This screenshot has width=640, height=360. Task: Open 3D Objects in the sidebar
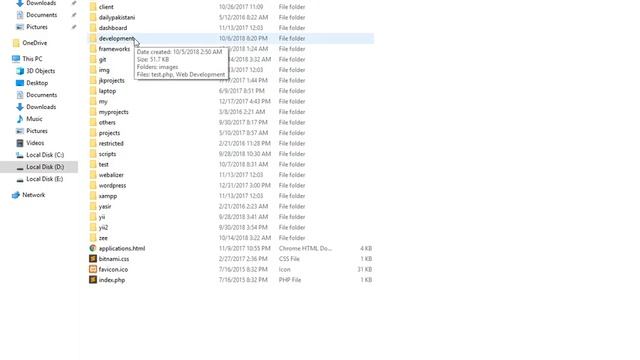click(x=40, y=71)
